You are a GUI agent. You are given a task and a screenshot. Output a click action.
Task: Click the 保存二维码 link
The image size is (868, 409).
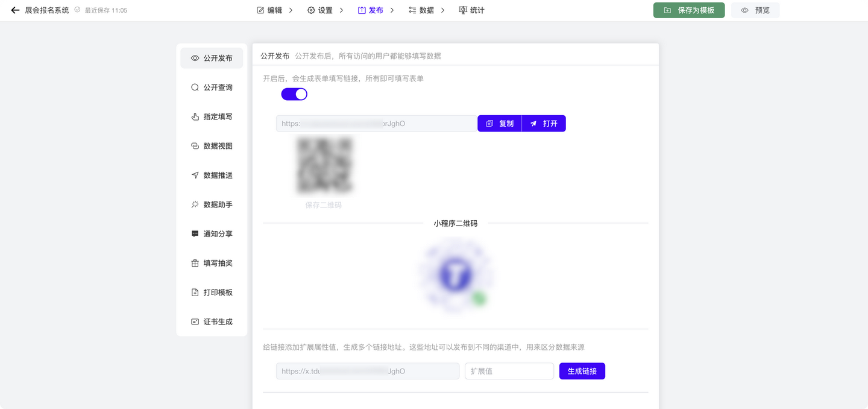click(x=324, y=205)
